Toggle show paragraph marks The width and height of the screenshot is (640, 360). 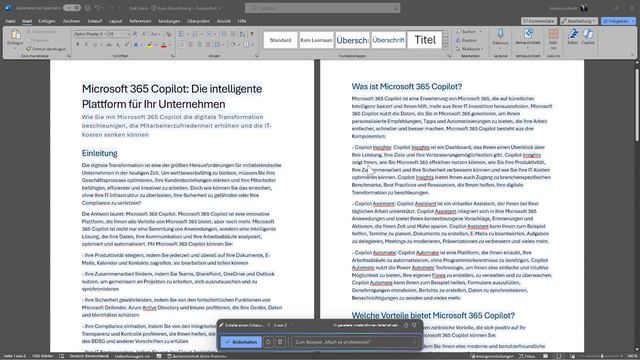(252, 34)
